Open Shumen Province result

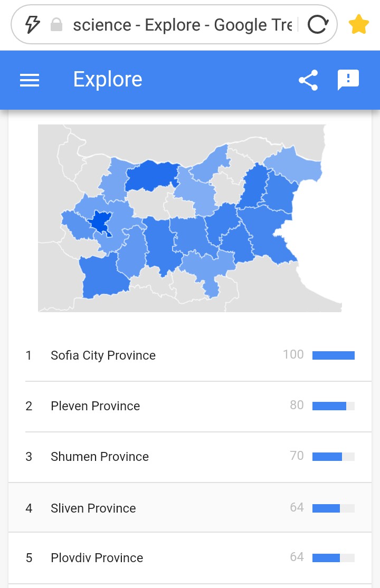coord(99,457)
